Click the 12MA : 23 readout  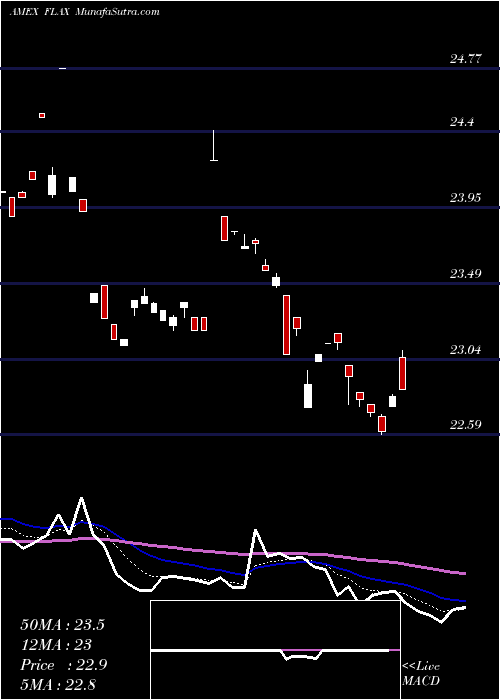tap(56, 645)
